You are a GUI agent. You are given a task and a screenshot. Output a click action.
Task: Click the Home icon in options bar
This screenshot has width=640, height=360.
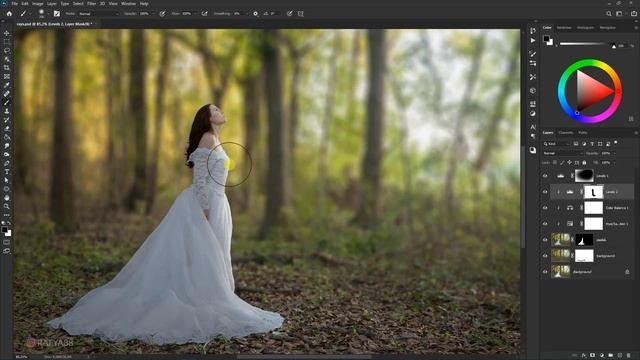click(x=9, y=13)
